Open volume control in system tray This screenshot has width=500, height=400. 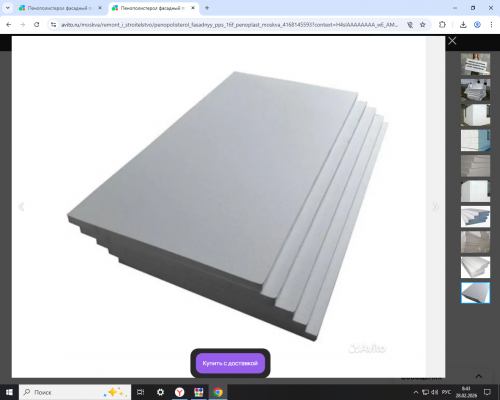435,392
